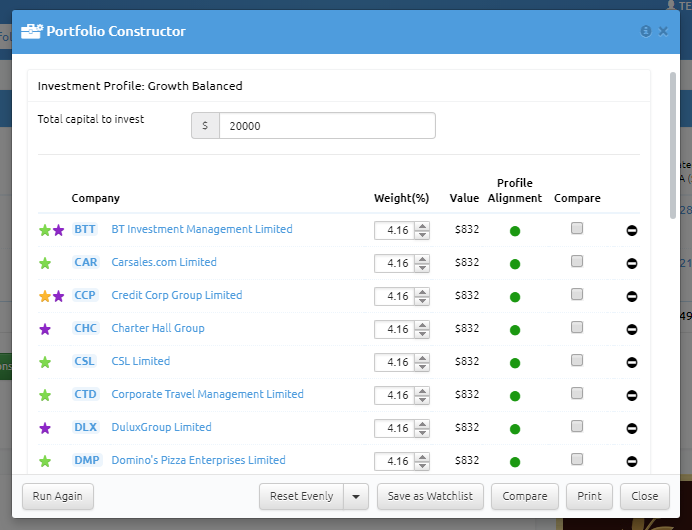Click the Total capital to invest field
692x530 pixels.
click(327, 126)
